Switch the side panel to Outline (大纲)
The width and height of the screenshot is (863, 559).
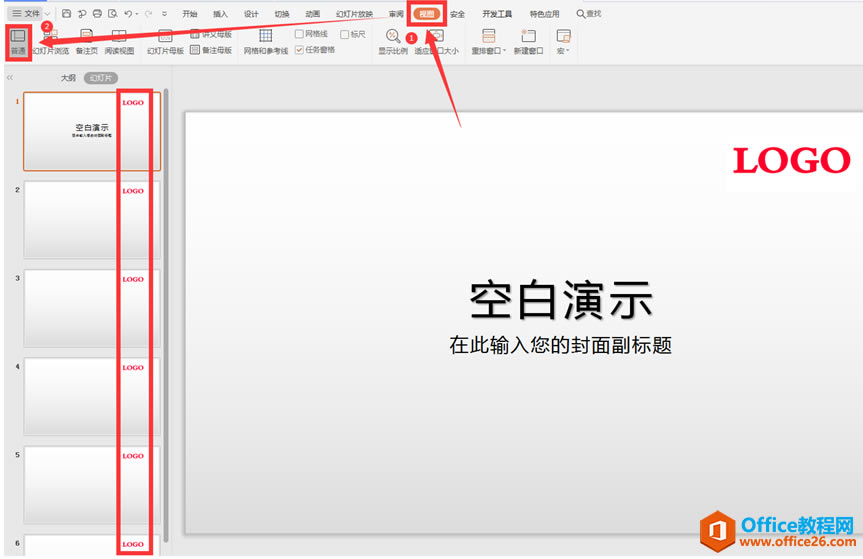click(x=68, y=77)
